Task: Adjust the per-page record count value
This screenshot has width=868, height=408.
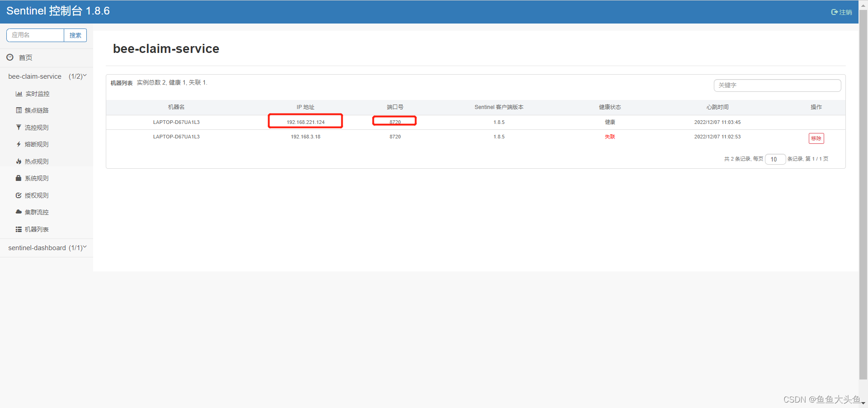Action: tap(775, 159)
